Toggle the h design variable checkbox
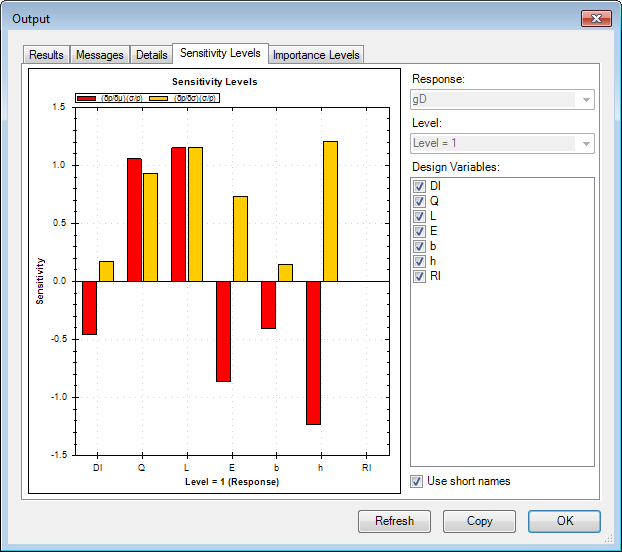Screen dimensions: 622x552 (x=420, y=262)
